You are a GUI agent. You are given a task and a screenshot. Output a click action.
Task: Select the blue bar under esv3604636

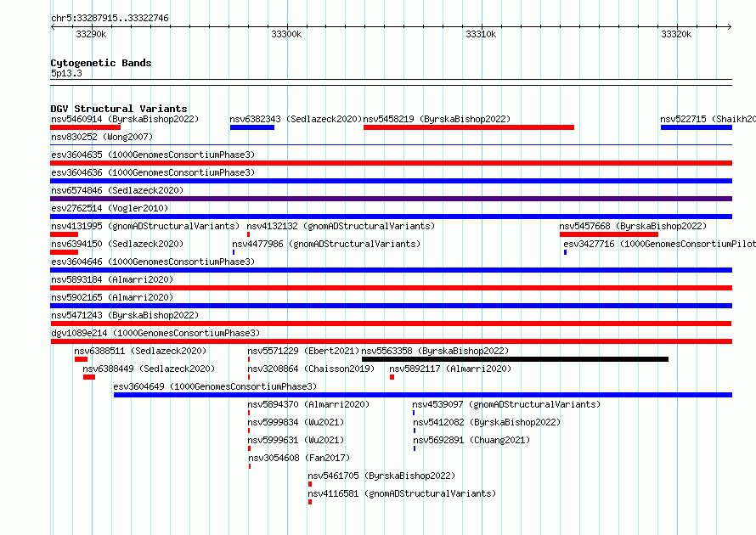coord(392,181)
